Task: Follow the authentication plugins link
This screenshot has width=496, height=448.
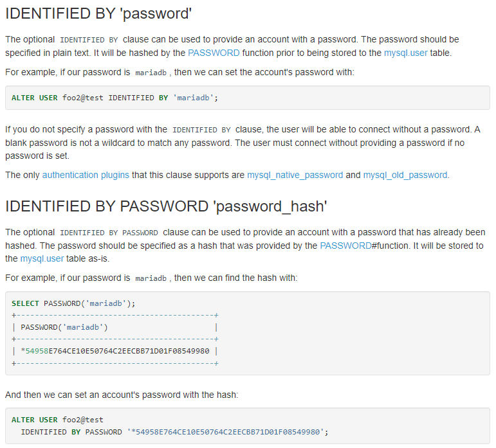Action: [86, 175]
